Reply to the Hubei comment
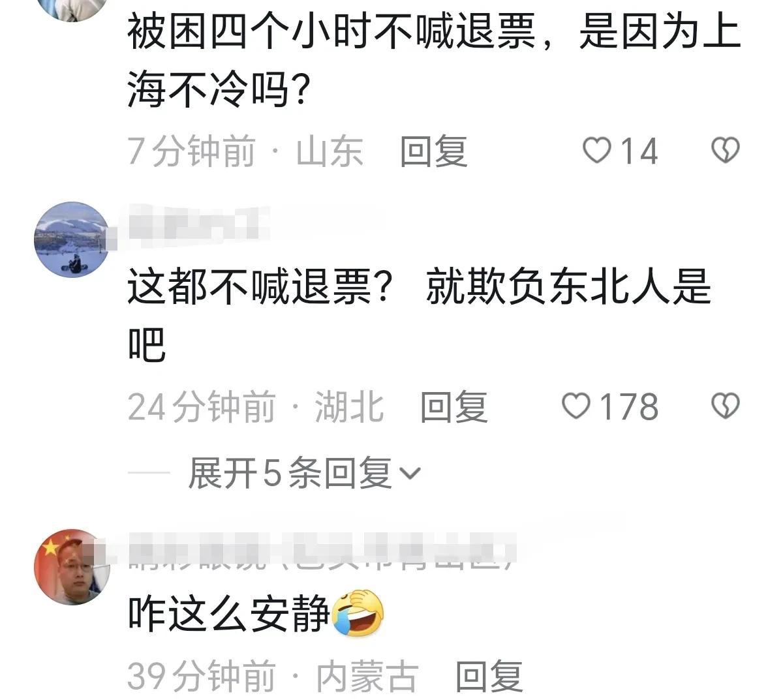783x700 pixels. [454, 407]
